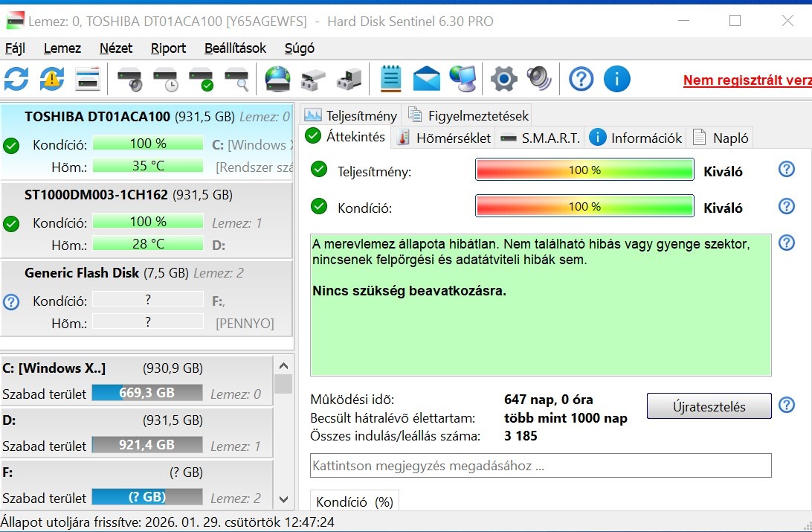Switch to the Napló tab
The width and height of the screenshot is (812, 532).
pyautogui.click(x=720, y=138)
